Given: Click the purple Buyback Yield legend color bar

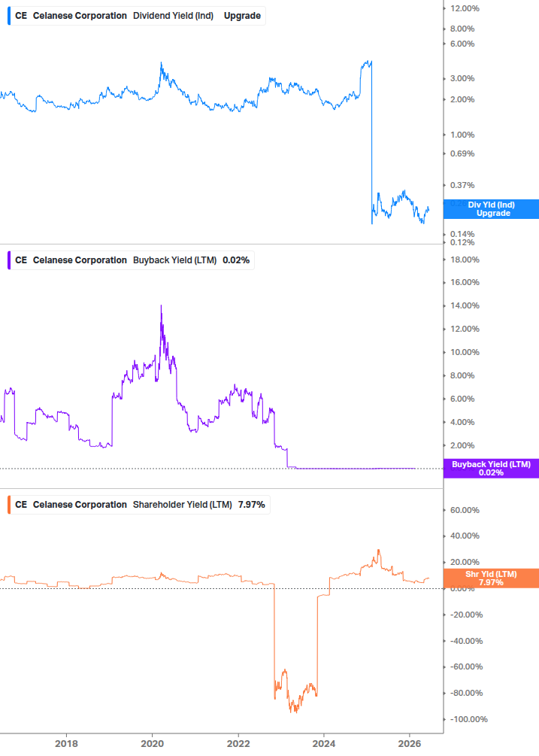Looking at the screenshot, I should [x=9, y=260].
